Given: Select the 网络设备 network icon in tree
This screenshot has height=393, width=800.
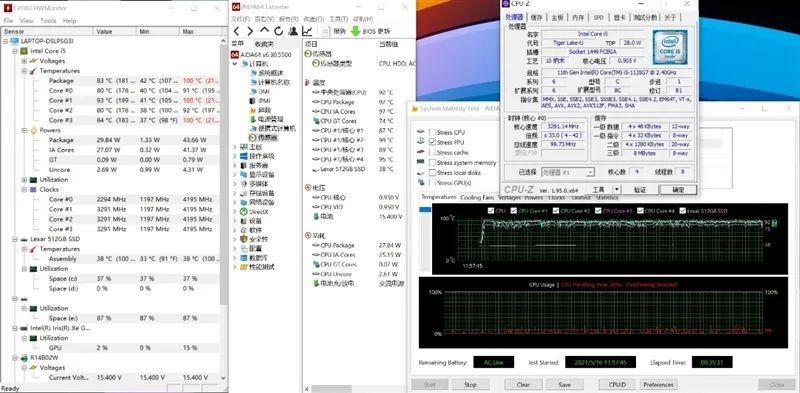Looking at the screenshot, I should [244, 202].
